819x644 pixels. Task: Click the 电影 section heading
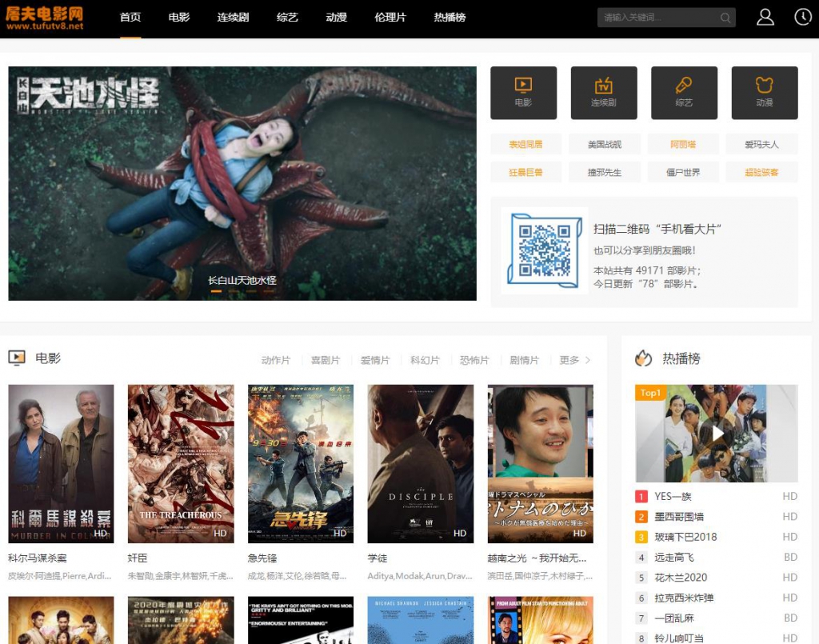point(48,358)
